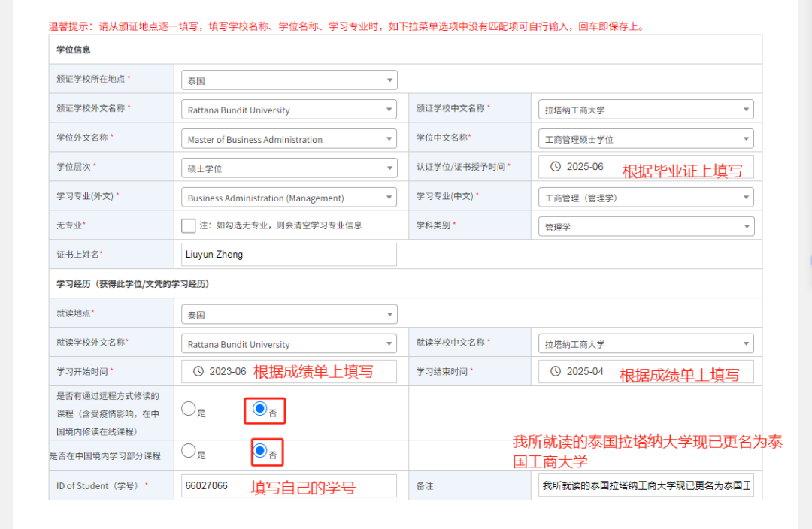The image size is (812, 529).
Task: Click the ID of Student input field
Action: (x=289, y=485)
